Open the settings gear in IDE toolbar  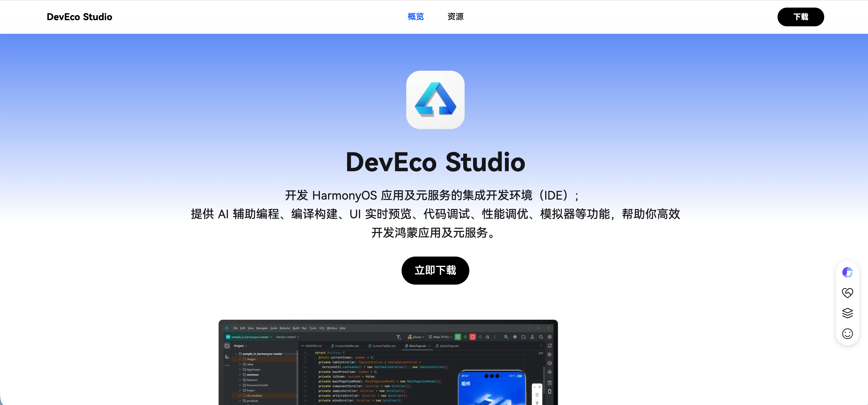click(x=550, y=337)
